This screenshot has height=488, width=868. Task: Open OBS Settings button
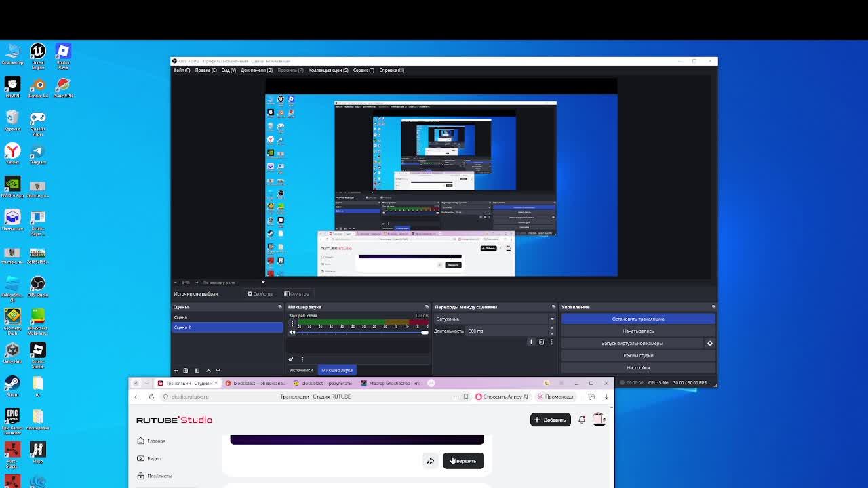click(638, 367)
